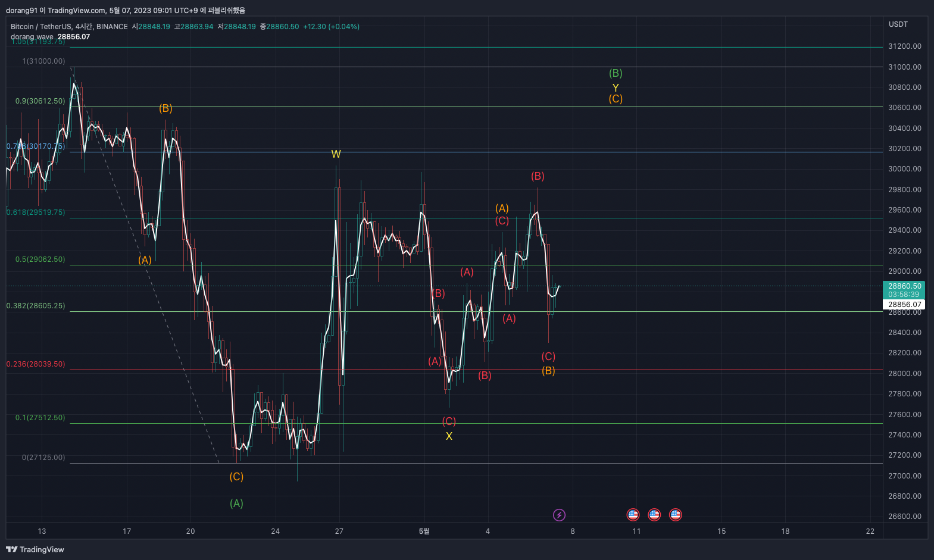Click the purple lightning bolt event icon
This screenshot has height=560, width=934.
click(x=559, y=515)
